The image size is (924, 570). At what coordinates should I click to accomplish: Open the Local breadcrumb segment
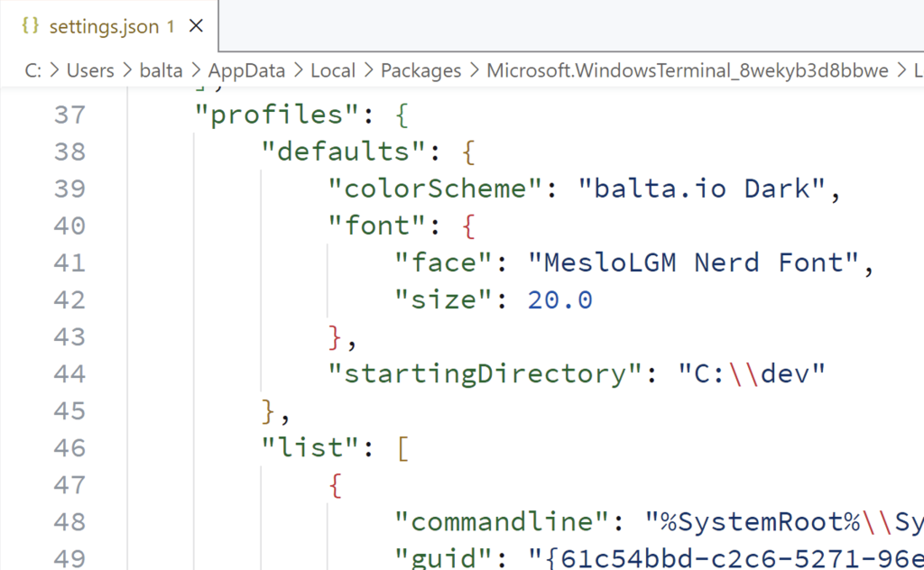[x=333, y=70]
